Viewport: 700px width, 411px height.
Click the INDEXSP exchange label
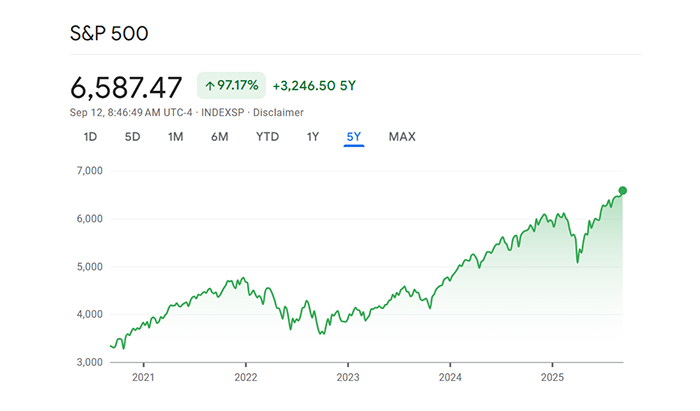222,113
